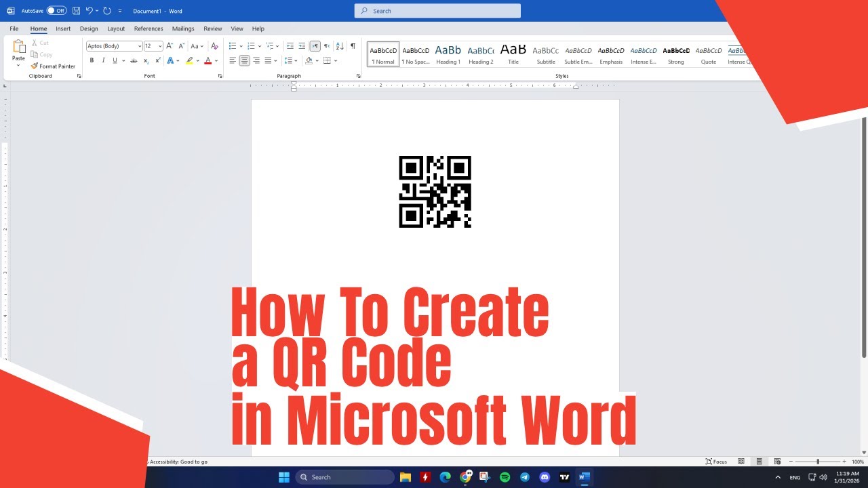Clear all formatting icon
The width and height of the screenshot is (868, 488).
(x=214, y=46)
